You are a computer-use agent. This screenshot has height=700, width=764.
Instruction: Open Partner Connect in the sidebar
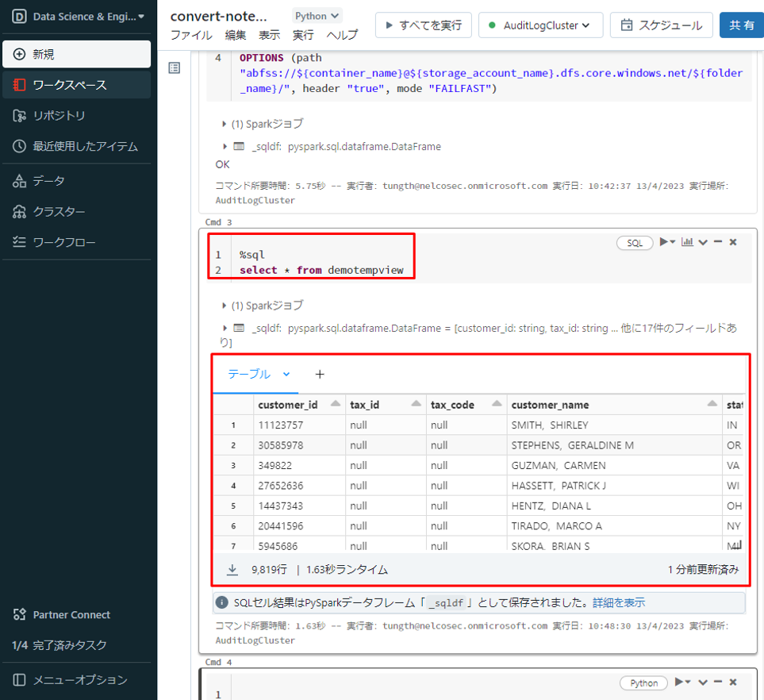coord(71,614)
